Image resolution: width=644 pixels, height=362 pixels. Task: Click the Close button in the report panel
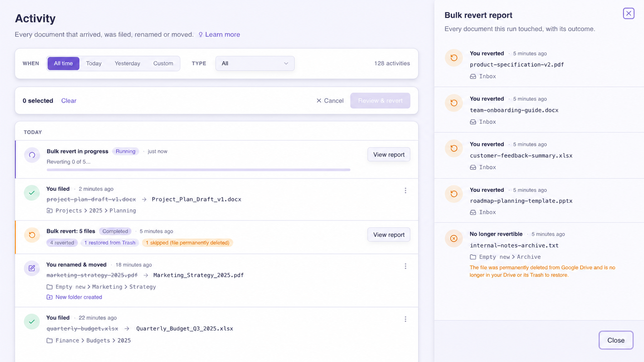coord(616,340)
